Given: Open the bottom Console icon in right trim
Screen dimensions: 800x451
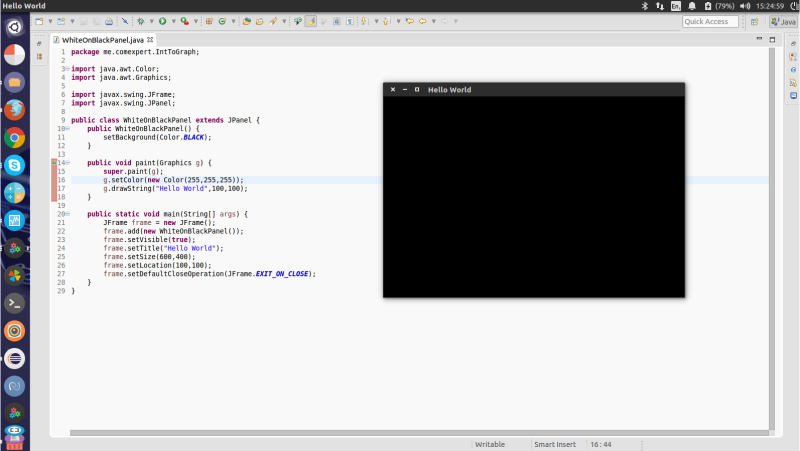Looking at the screenshot, I should (x=793, y=95).
